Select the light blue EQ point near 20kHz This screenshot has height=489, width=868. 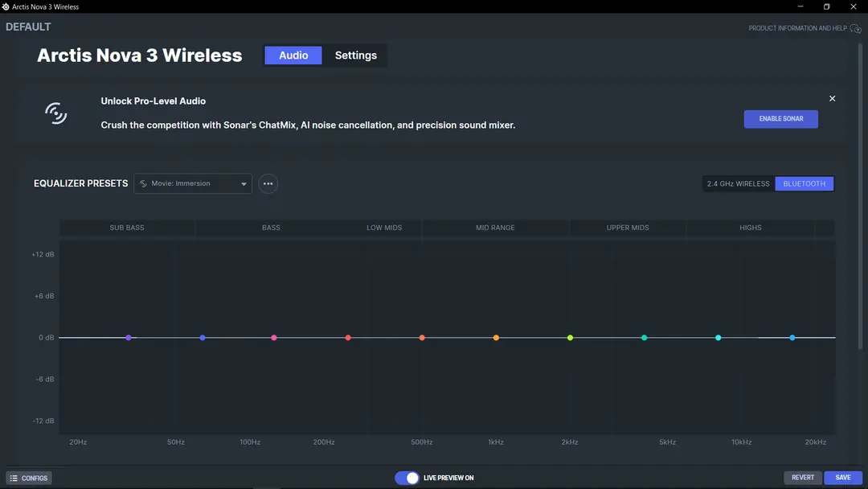click(x=792, y=338)
